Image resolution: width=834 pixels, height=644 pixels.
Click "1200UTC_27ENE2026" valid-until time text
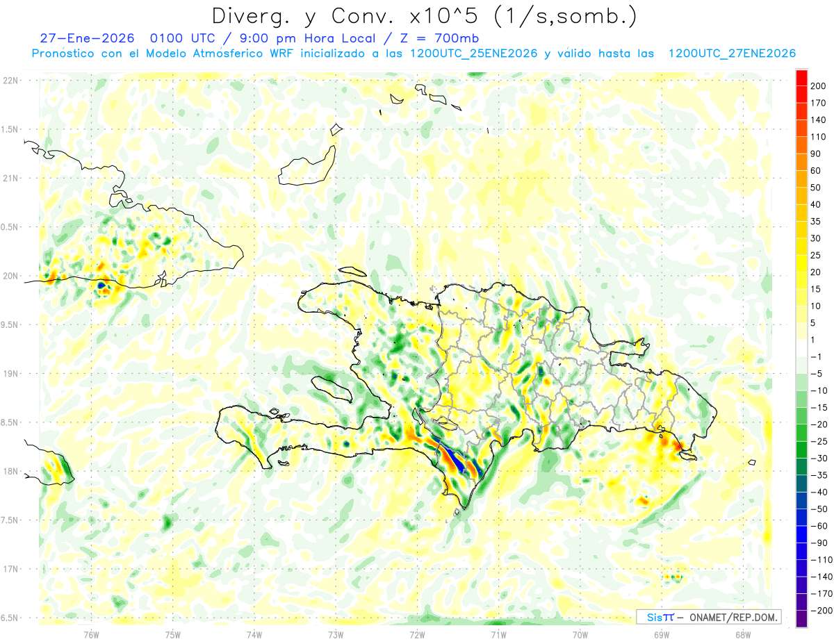pyautogui.click(x=731, y=53)
